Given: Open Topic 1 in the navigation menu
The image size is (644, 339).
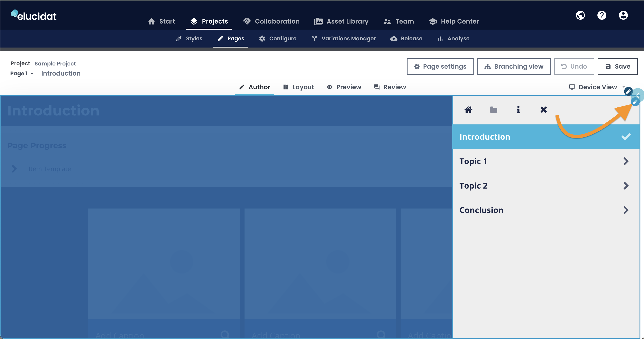Looking at the screenshot, I should [x=546, y=161].
